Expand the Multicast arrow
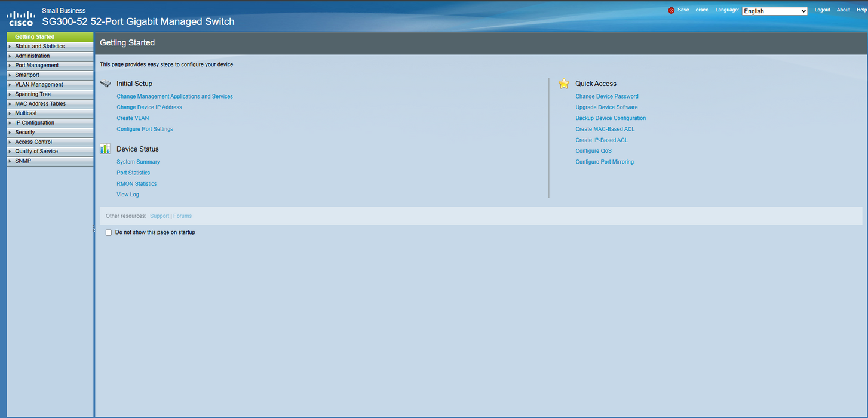The image size is (868, 418). 10,113
